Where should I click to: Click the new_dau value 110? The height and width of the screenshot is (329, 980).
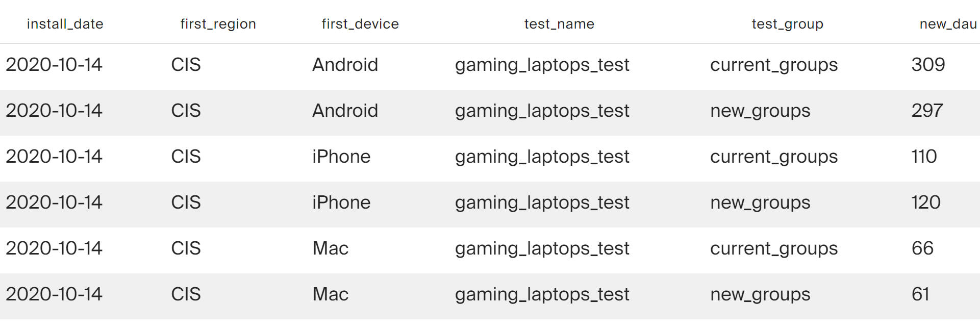pos(924,157)
